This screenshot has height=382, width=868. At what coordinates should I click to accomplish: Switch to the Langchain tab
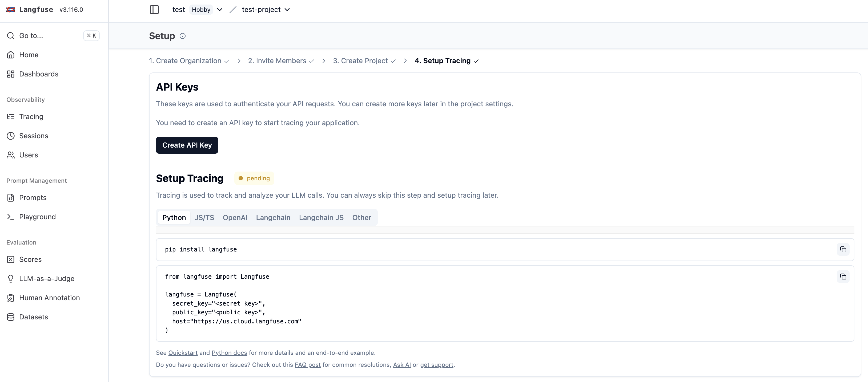pyautogui.click(x=273, y=217)
